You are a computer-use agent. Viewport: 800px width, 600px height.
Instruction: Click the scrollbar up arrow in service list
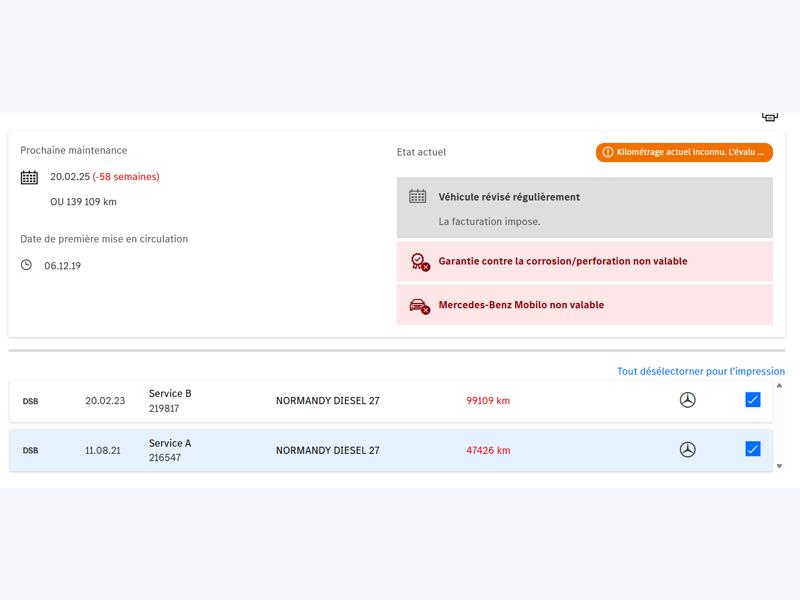(x=780, y=384)
